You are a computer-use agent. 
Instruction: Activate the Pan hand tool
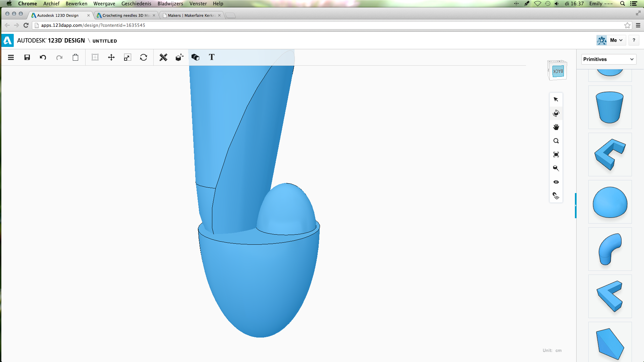tap(556, 127)
